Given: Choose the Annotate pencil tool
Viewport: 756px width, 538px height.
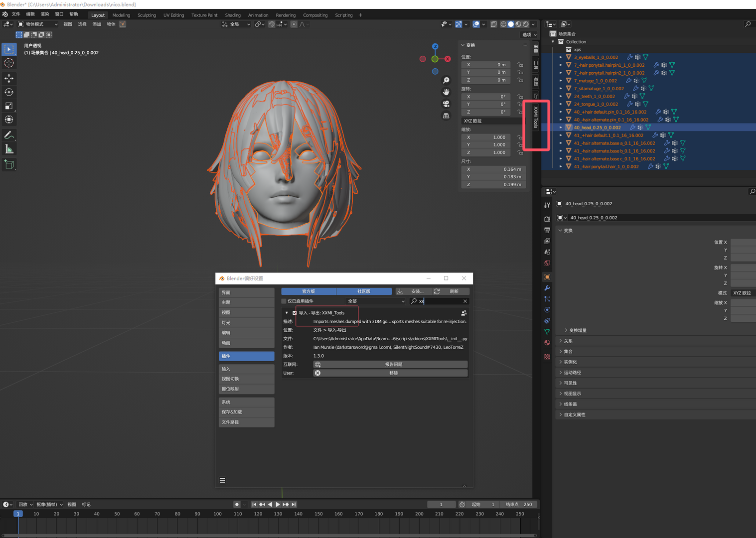Looking at the screenshot, I should click(x=9, y=135).
